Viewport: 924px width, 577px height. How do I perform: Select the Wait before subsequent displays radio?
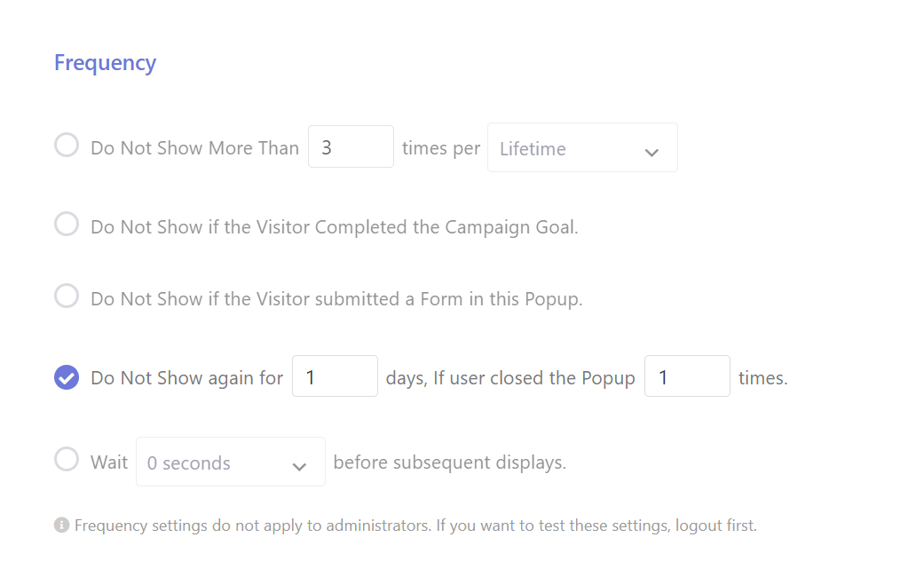click(67, 459)
